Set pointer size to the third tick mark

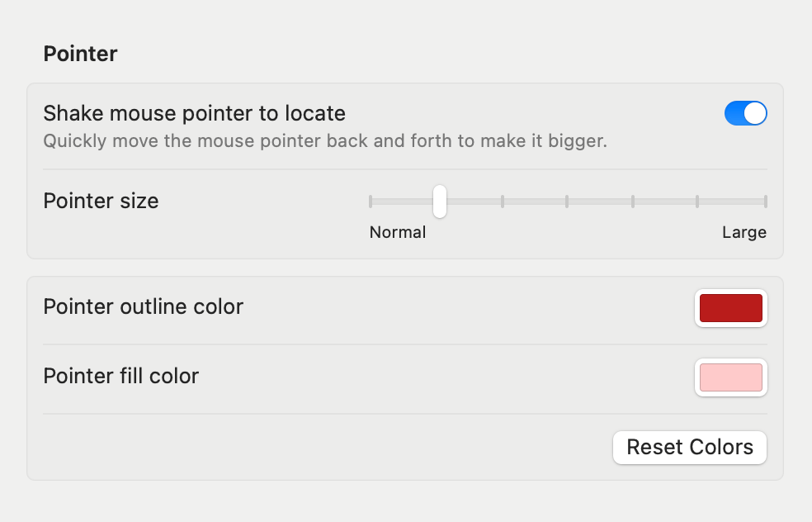503,202
